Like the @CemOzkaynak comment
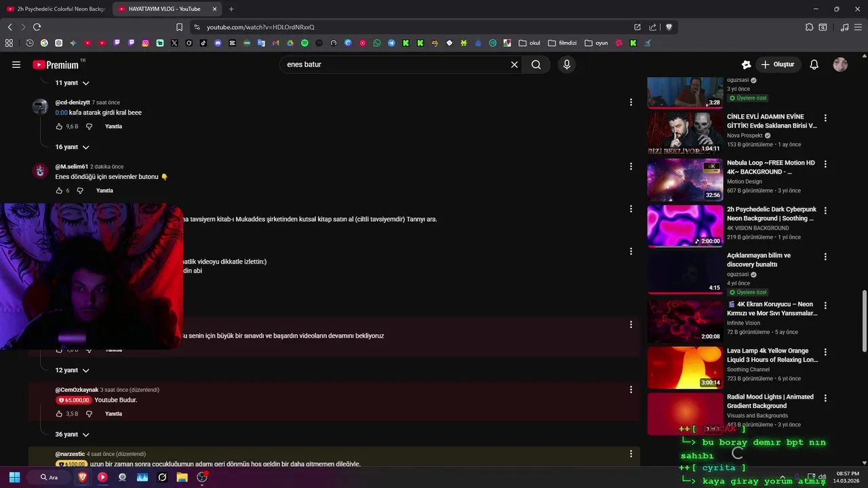The height and width of the screenshot is (488, 868). click(x=59, y=414)
